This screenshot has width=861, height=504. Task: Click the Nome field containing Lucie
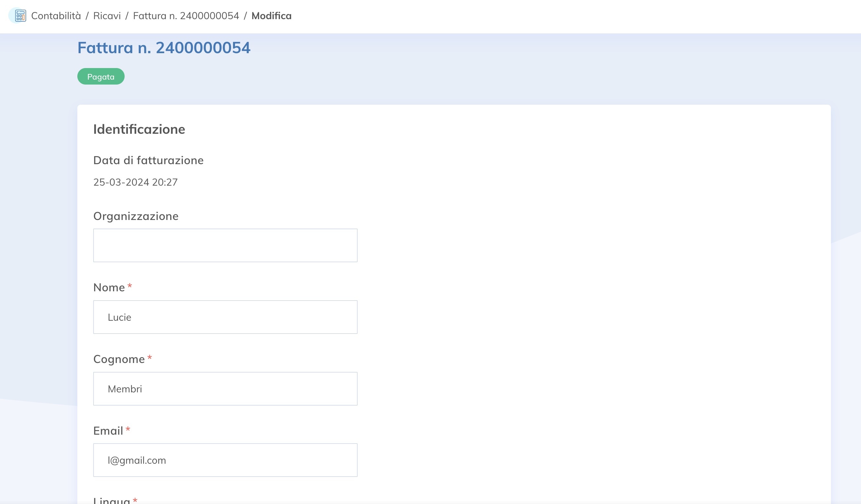(225, 317)
